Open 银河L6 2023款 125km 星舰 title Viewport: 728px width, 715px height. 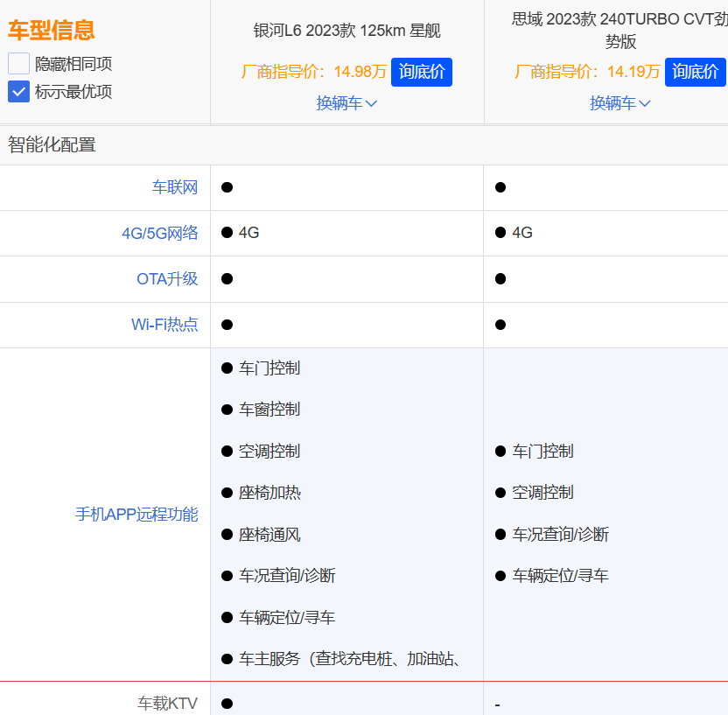(346, 32)
